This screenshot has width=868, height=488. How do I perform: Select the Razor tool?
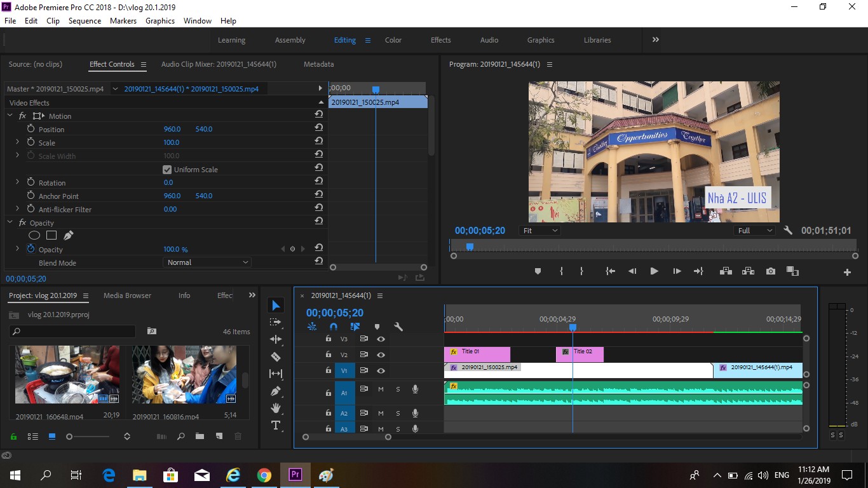276,356
